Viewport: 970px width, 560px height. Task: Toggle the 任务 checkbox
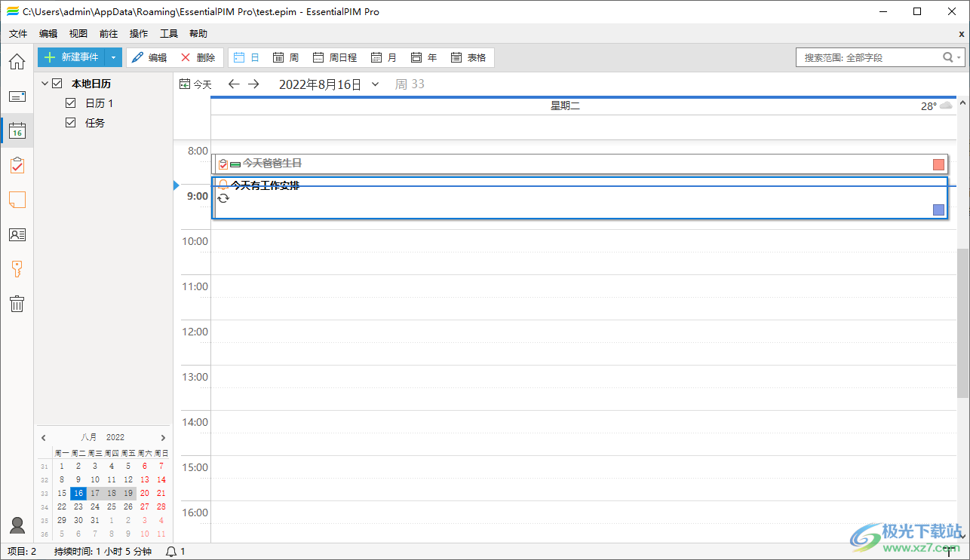pos(71,123)
